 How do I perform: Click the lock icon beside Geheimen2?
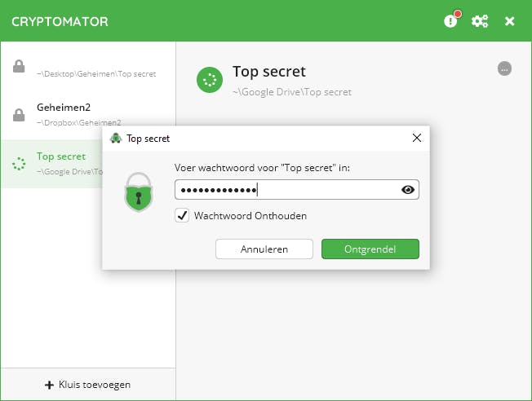pos(19,115)
